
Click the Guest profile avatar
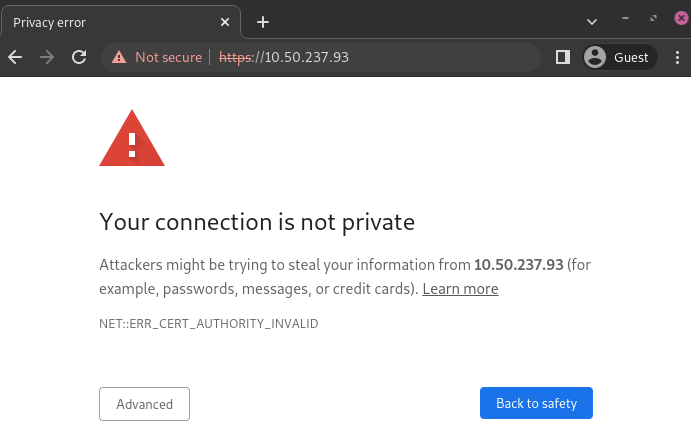596,57
